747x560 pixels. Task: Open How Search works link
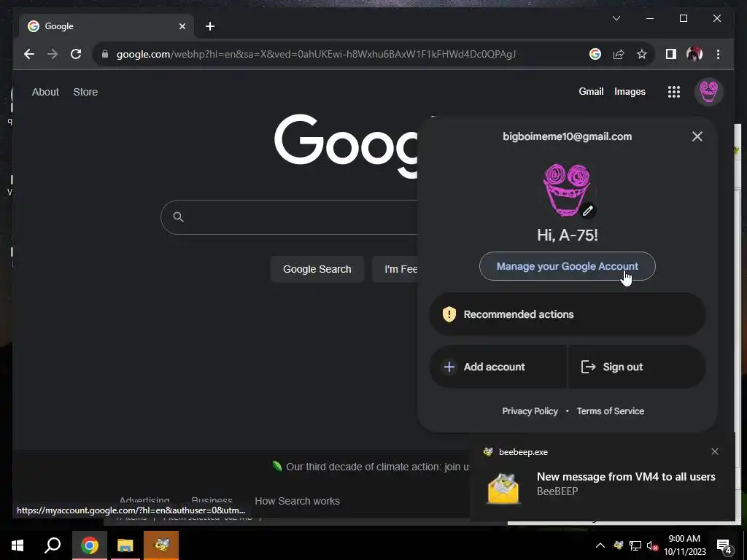[298, 501]
